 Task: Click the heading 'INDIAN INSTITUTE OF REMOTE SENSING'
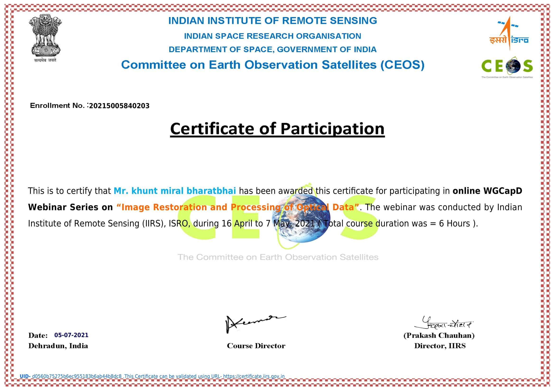click(x=273, y=21)
